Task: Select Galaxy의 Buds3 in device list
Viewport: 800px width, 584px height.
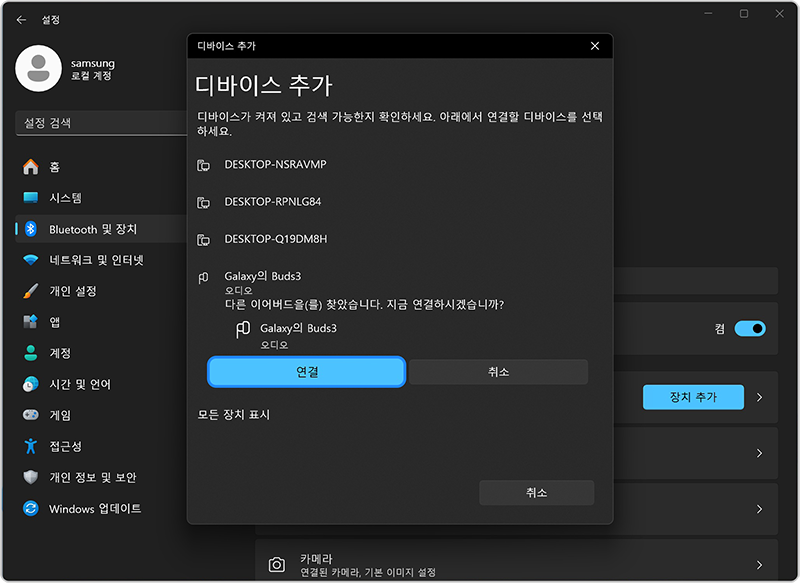Action: pos(263,276)
